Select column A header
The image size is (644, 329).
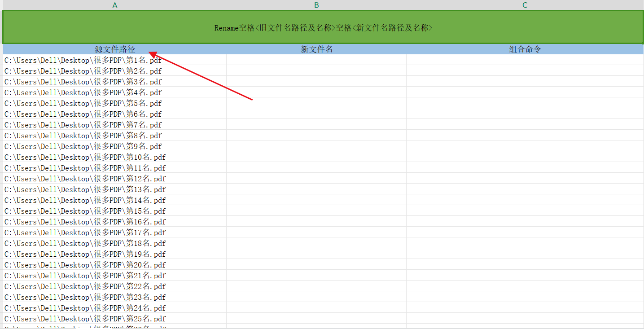pos(115,5)
